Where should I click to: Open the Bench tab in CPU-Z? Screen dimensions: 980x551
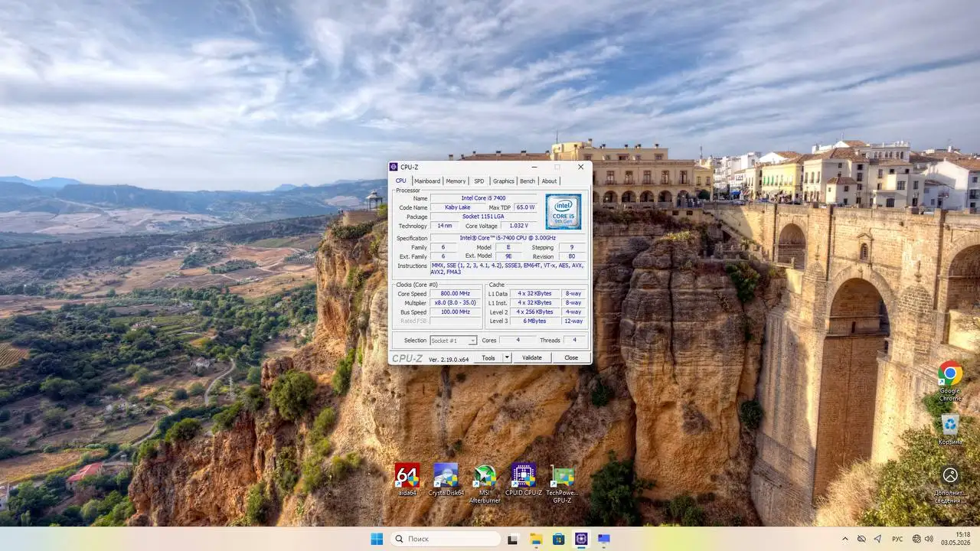[528, 181]
